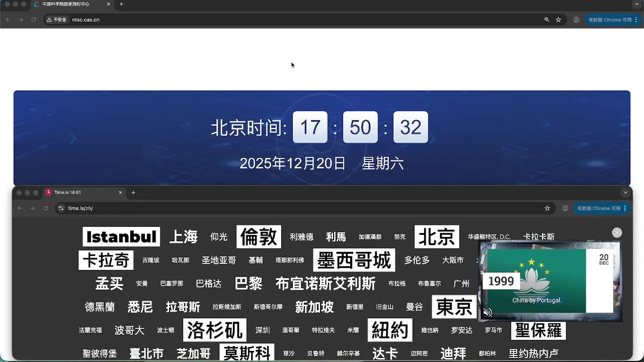Click the 不安全 security warning badge
The width and height of the screenshot is (644, 362).
click(x=56, y=20)
